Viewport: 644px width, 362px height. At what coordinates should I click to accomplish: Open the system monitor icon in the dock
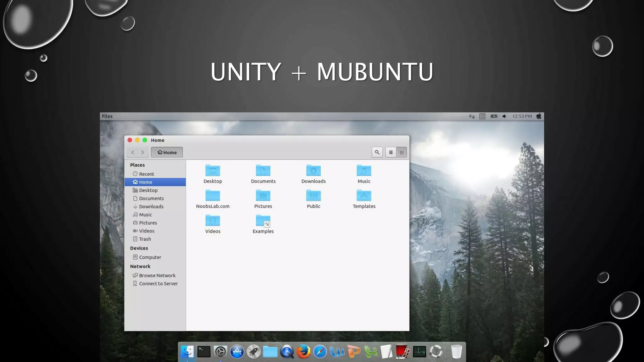(419, 352)
